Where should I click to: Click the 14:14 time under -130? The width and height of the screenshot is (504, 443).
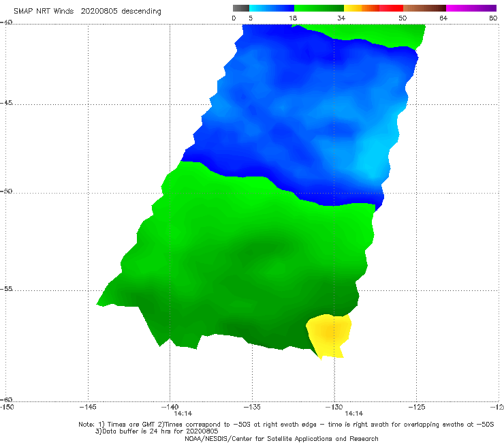pyautogui.click(x=354, y=414)
